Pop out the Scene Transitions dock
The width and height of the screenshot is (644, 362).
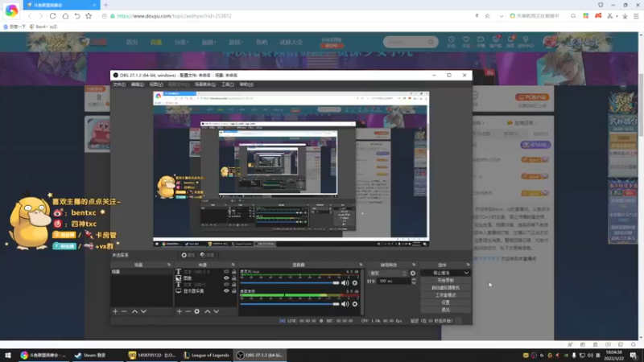coord(414,265)
